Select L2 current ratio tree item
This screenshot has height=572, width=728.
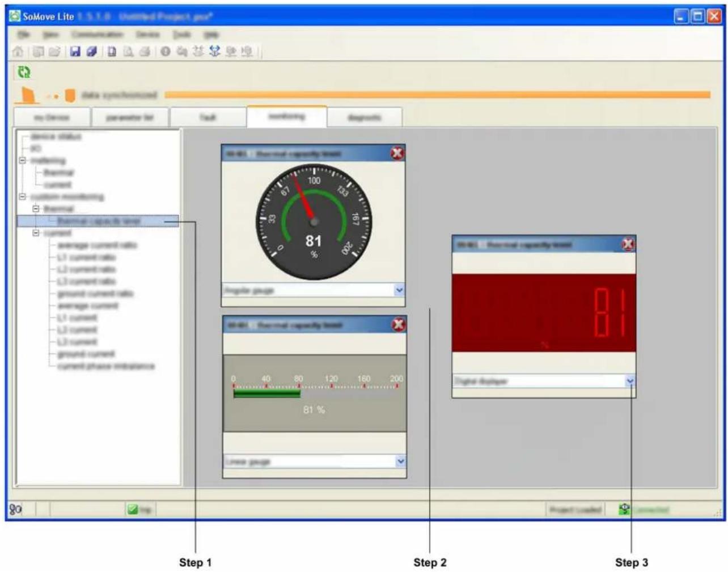point(86,269)
